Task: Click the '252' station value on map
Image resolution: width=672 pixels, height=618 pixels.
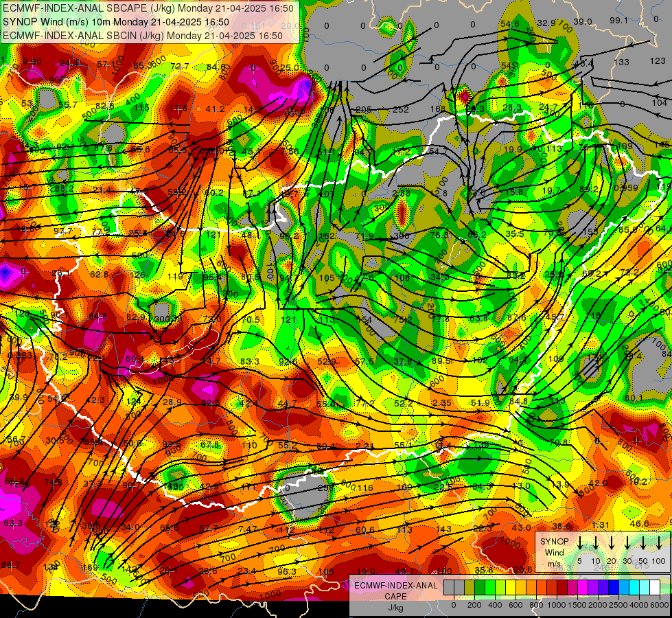Action: 401,110
